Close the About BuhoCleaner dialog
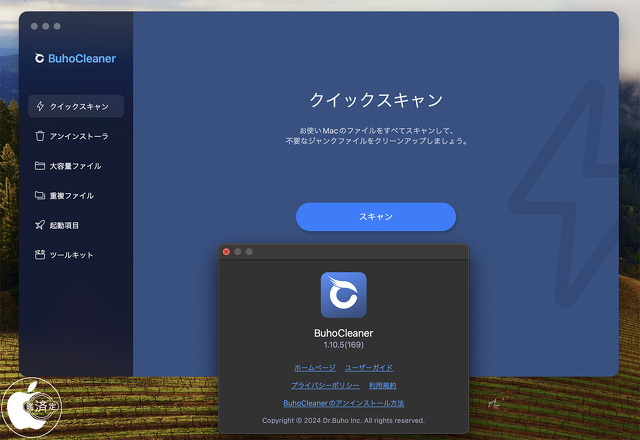This screenshot has width=640, height=440. click(226, 252)
